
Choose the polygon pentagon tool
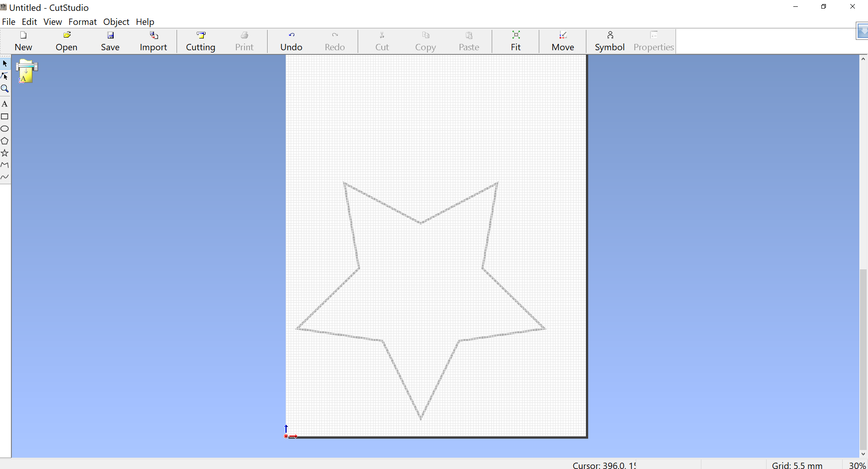click(x=5, y=141)
